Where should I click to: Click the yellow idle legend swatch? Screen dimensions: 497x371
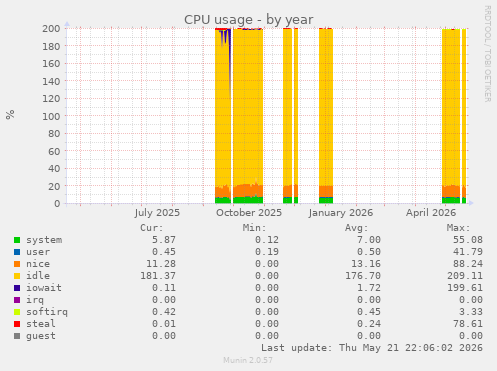[17, 276]
